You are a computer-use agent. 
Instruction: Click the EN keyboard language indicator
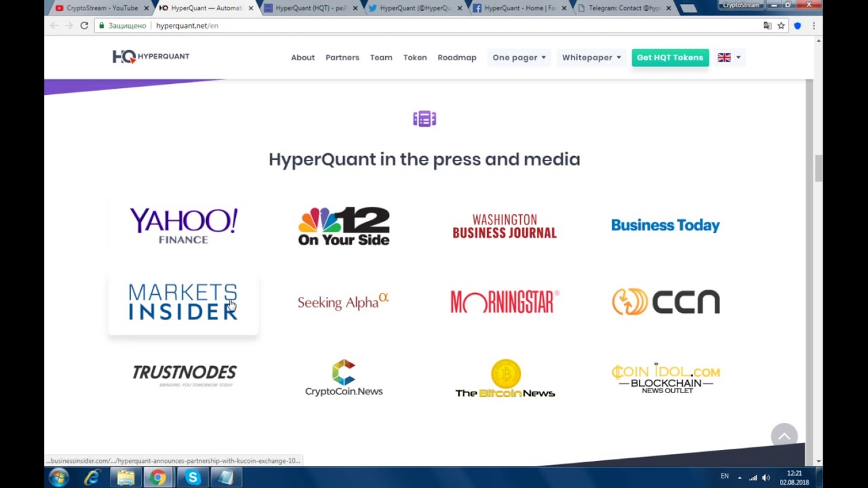(x=724, y=476)
